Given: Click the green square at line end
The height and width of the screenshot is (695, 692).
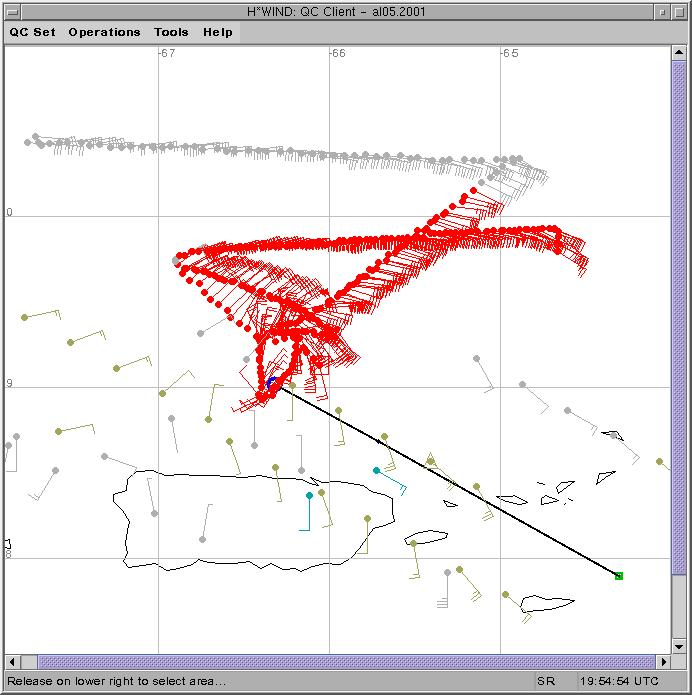Looking at the screenshot, I should pos(619,576).
